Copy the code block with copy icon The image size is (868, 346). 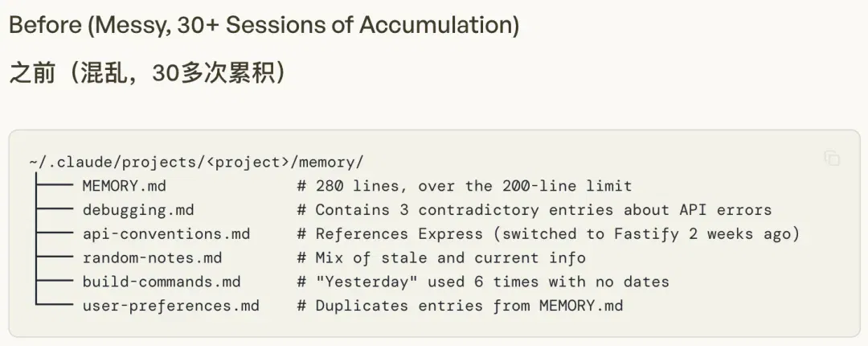[x=832, y=158]
